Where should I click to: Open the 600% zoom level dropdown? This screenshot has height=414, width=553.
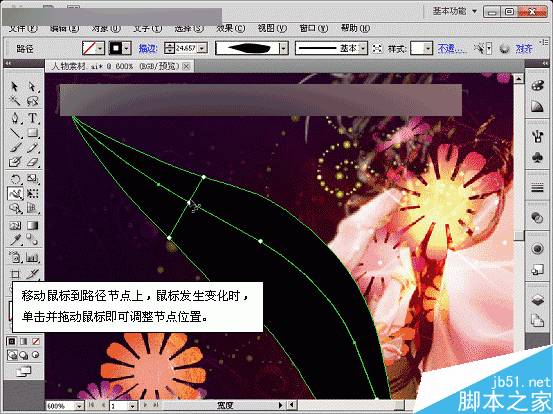tap(80, 406)
